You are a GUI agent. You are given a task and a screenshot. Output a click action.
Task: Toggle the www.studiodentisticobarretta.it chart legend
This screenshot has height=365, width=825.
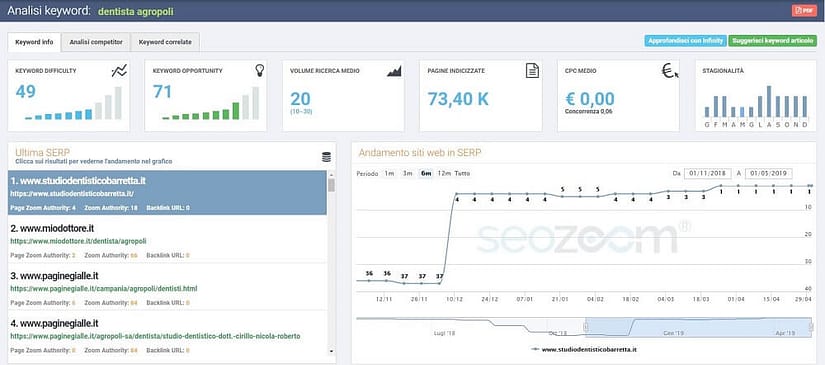tap(583, 349)
